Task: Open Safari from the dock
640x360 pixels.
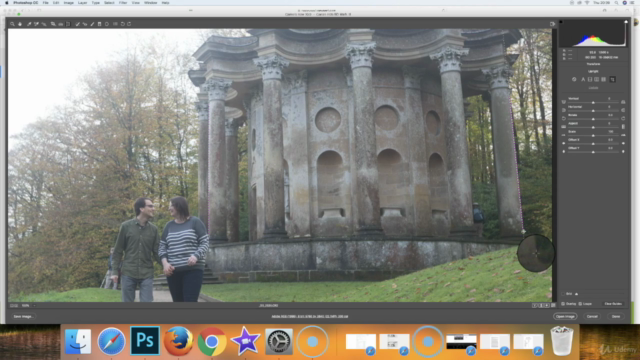Action: coord(111,341)
